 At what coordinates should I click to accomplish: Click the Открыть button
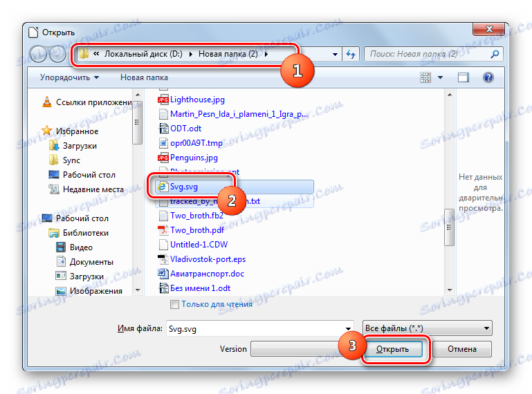pos(392,349)
